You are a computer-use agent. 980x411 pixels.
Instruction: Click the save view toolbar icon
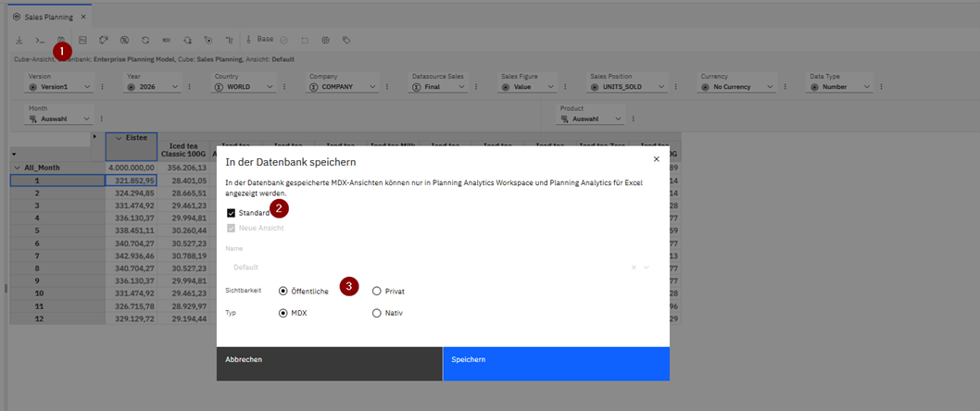(61, 41)
